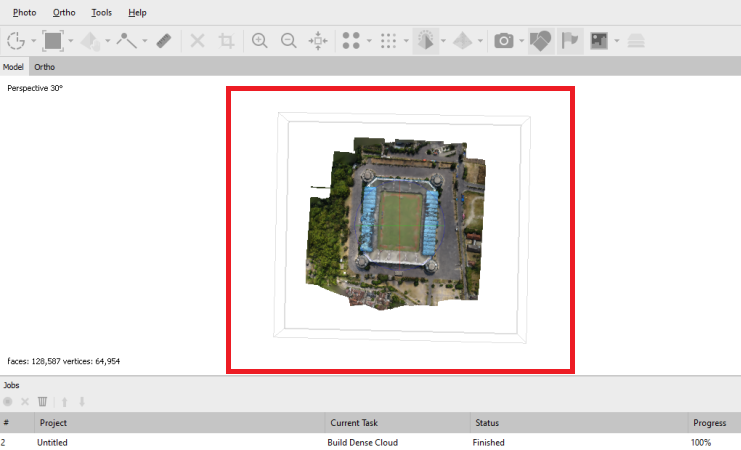Toggle the textured model view button
This screenshot has height=450, width=741.
click(x=425, y=41)
